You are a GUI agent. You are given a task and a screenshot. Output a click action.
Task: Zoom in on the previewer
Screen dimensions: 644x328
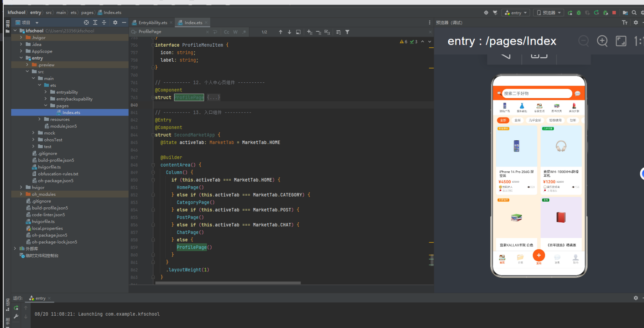pyautogui.click(x=602, y=41)
